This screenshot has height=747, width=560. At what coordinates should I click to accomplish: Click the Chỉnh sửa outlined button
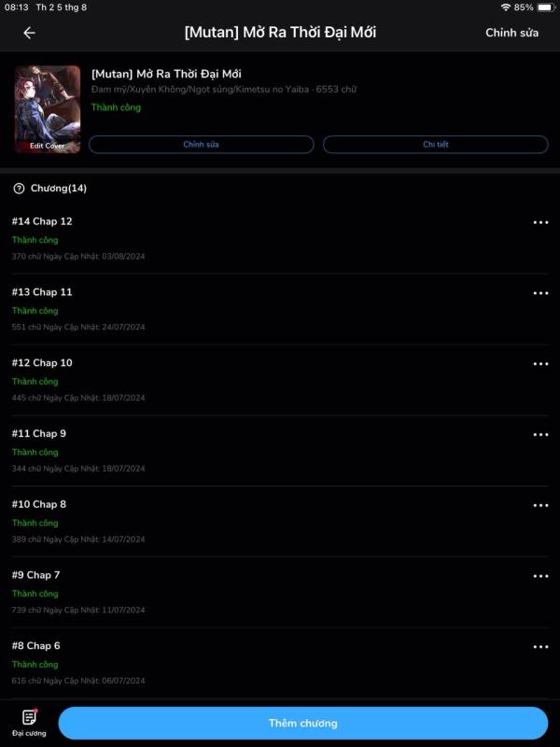point(201,145)
